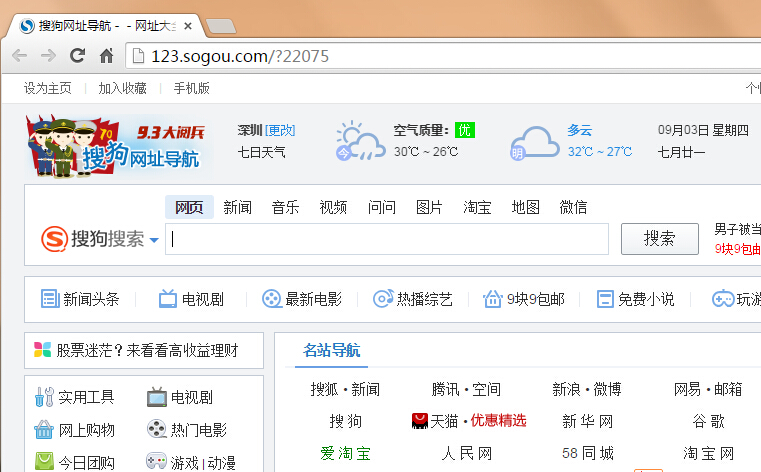Select the 微信 search tab
761x472 pixels.
coord(573,207)
